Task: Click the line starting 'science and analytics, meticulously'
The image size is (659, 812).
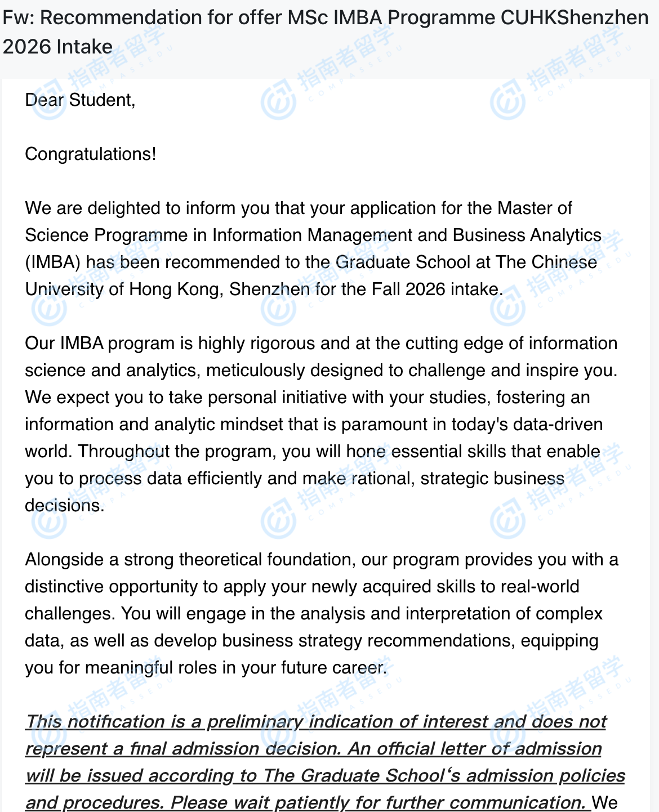Action: (x=321, y=371)
